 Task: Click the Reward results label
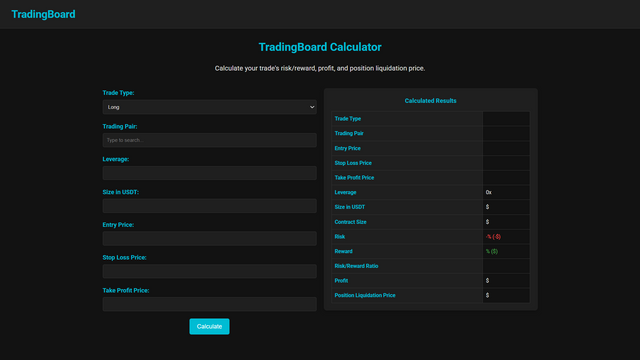point(343,251)
